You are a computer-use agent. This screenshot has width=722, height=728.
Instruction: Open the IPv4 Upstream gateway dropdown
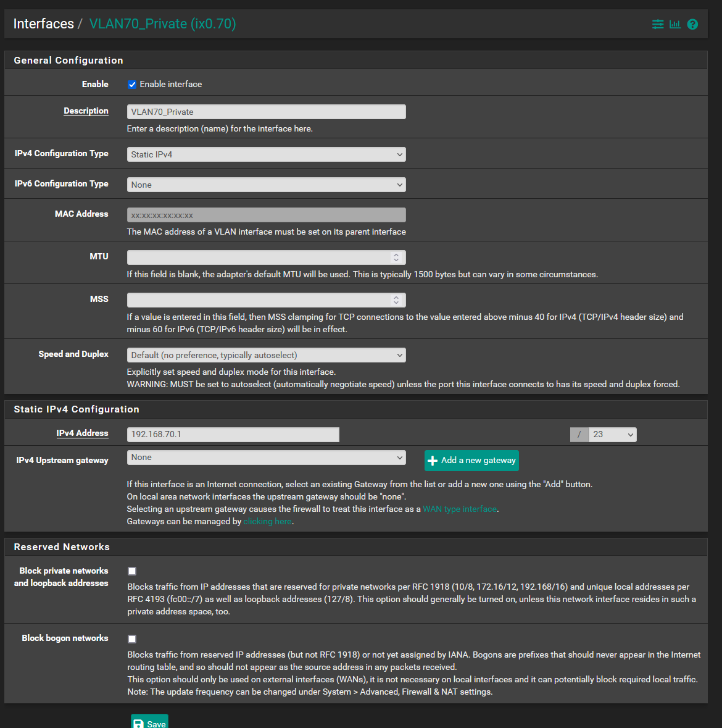click(267, 458)
